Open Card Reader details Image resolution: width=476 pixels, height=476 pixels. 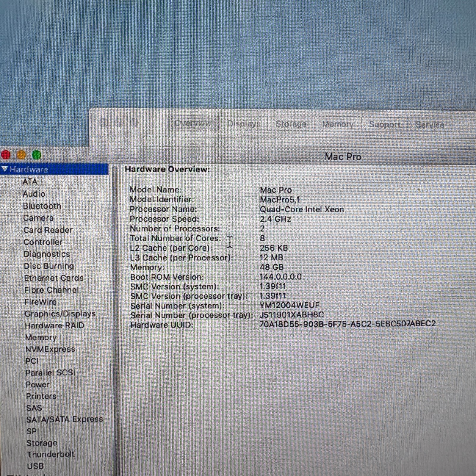click(x=48, y=230)
